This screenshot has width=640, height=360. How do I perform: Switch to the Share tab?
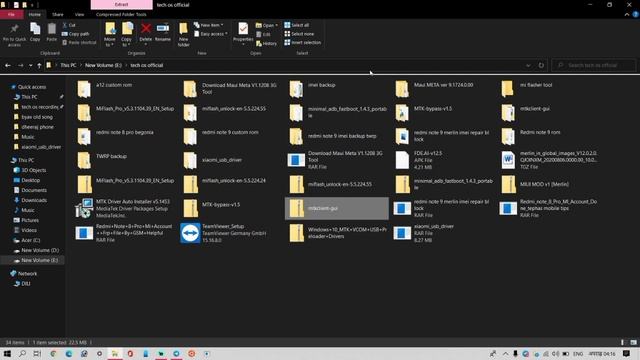pos(58,14)
